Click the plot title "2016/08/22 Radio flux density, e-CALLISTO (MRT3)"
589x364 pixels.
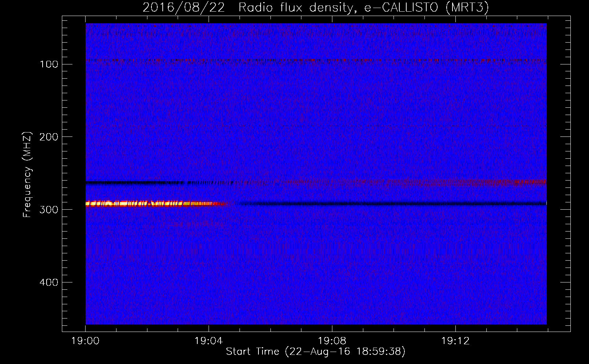coord(316,7)
